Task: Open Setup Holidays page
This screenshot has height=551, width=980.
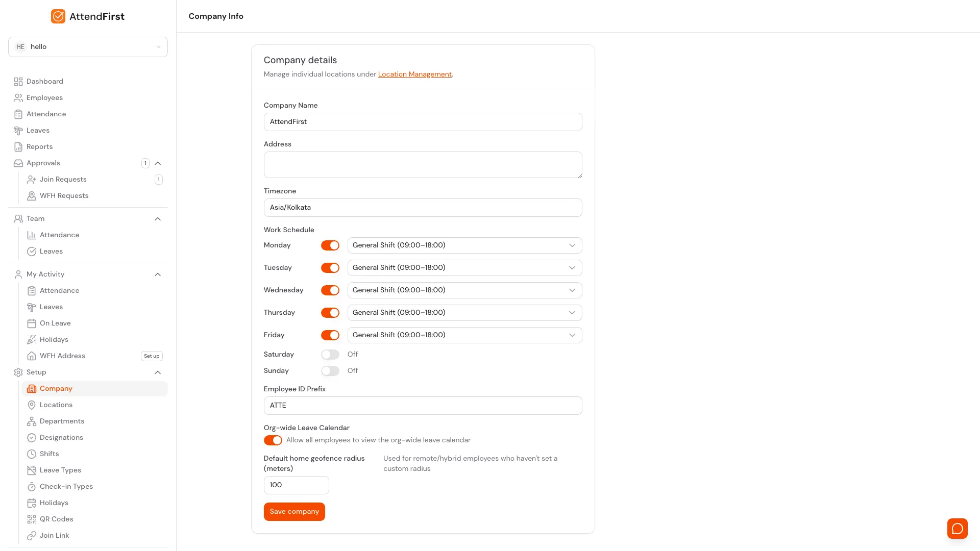Action: pyautogui.click(x=94, y=503)
